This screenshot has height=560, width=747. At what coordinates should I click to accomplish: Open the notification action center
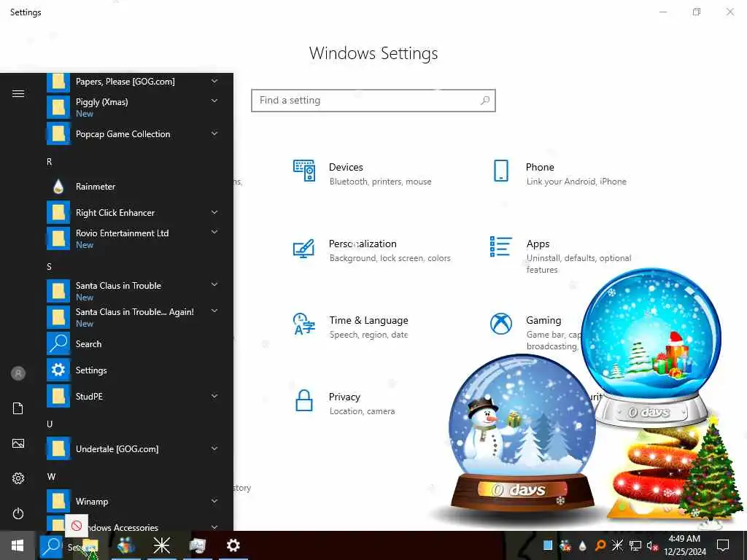723,545
